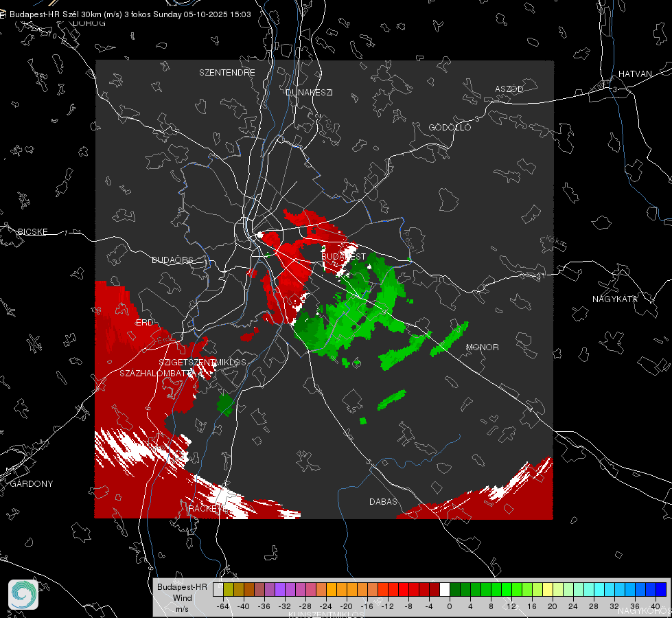Click the swirl logo icon at bottom left
672x618 pixels.
pos(23,595)
